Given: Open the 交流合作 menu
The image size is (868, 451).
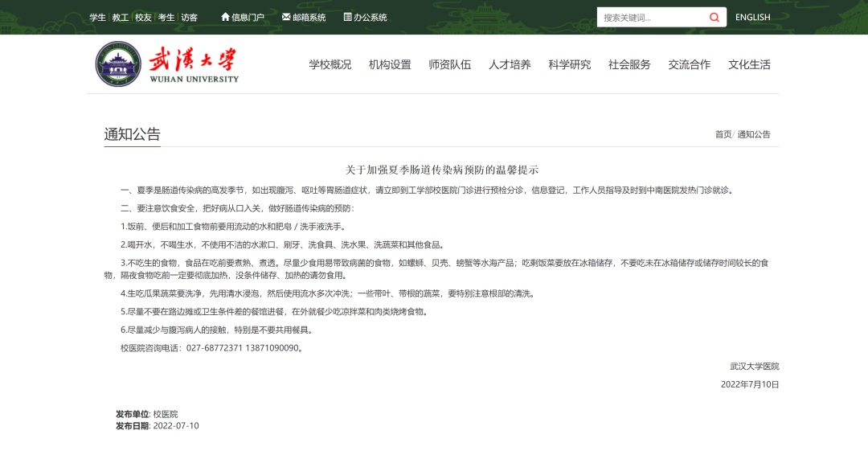Looking at the screenshot, I should pos(689,64).
